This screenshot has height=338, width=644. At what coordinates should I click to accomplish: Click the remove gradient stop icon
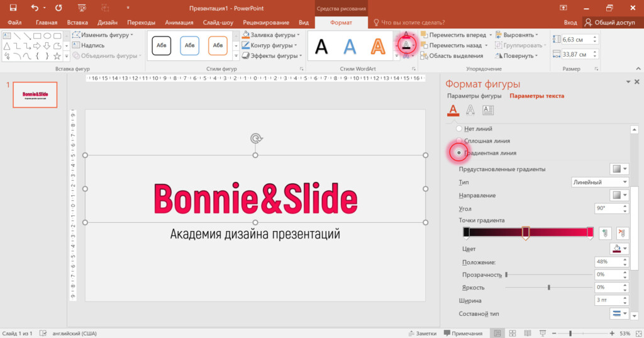click(x=623, y=233)
